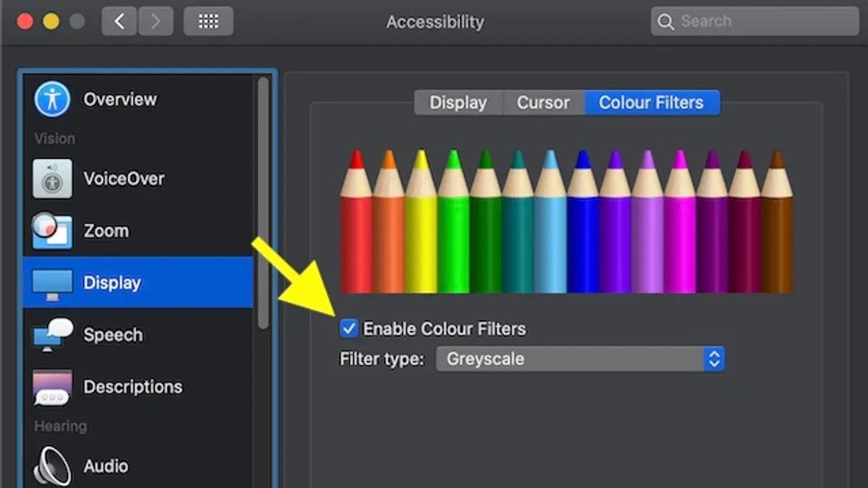The height and width of the screenshot is (488, 868).
Task: Click the Display monitor icon
Action: (52, 283)
